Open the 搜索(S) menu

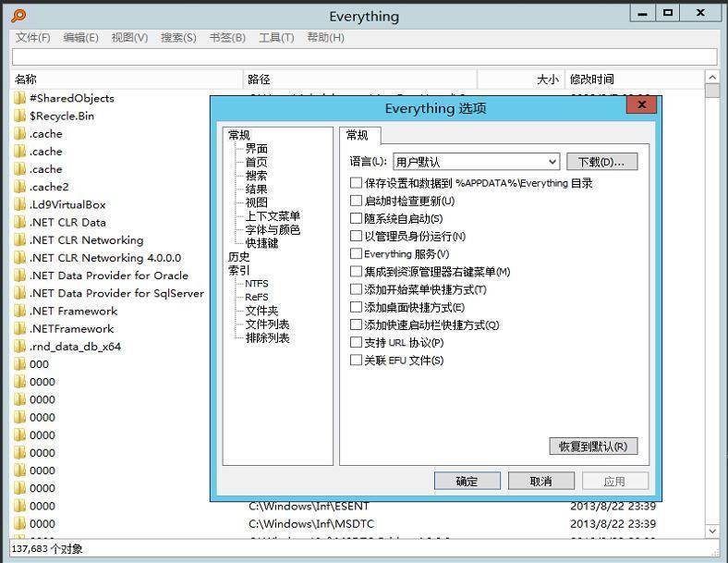click(178, 38)
